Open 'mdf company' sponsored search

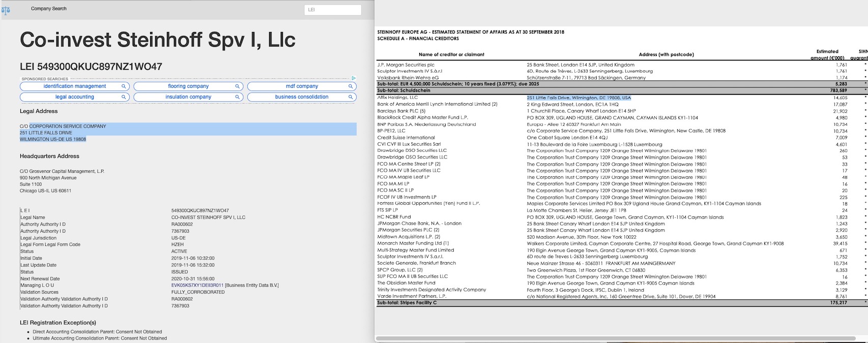click(x=302, y=86)
